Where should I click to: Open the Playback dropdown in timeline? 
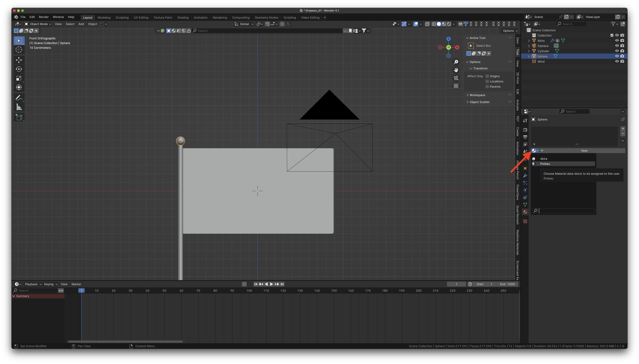pyautogui.click(x=33, y=284)
